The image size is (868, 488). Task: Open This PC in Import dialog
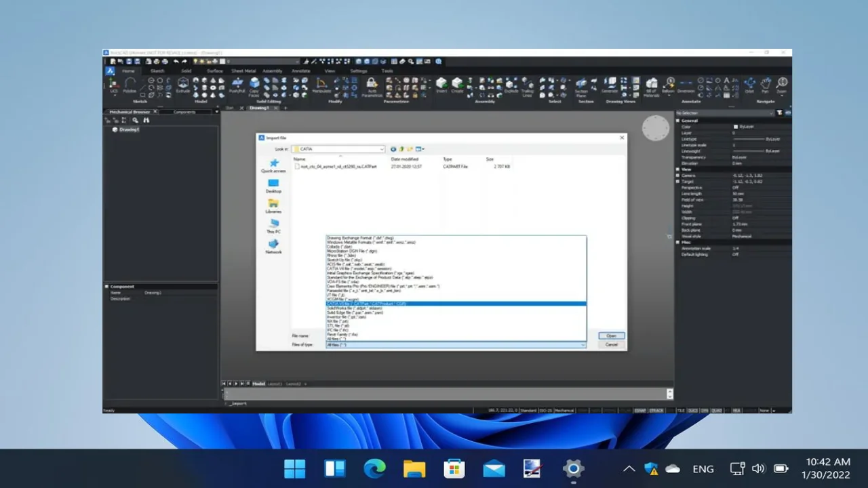click(273, 226)
